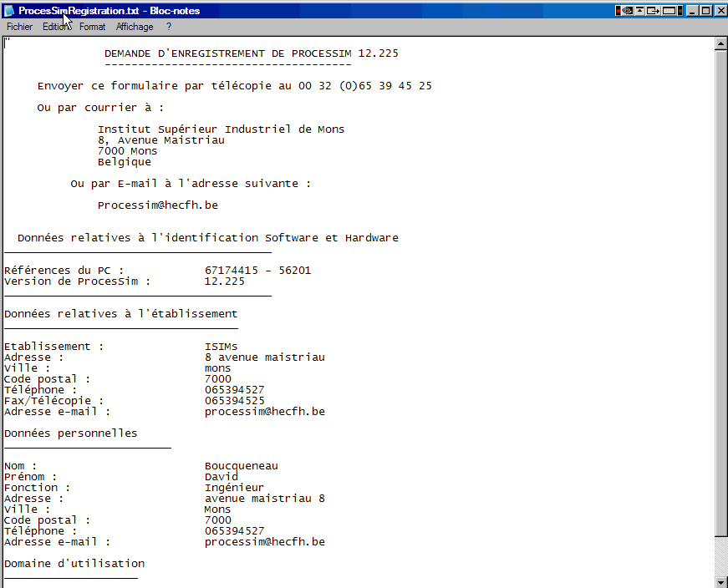The width and height of the screenshot is (728, 588).
Task: Minimize the Bloc-notes window
Action: click(692, 11)
